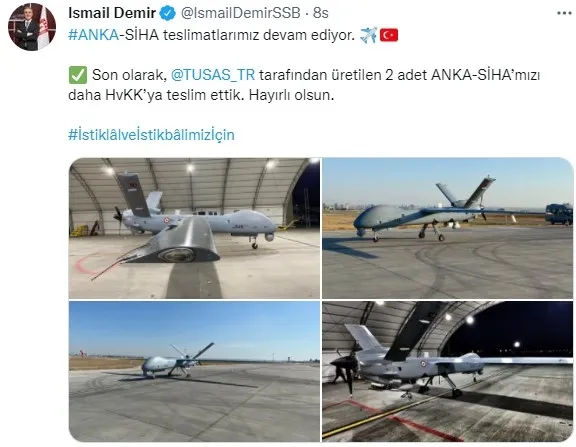Open the #İstiklâlveİstikbâlimizİçin hashtag

click(151, 134)
